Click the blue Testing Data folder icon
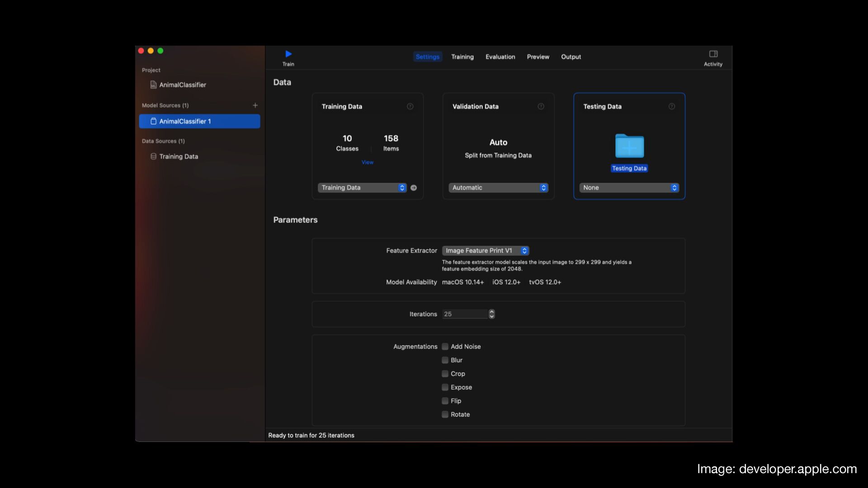The image size is (868, 488). (x=629, y=146)
